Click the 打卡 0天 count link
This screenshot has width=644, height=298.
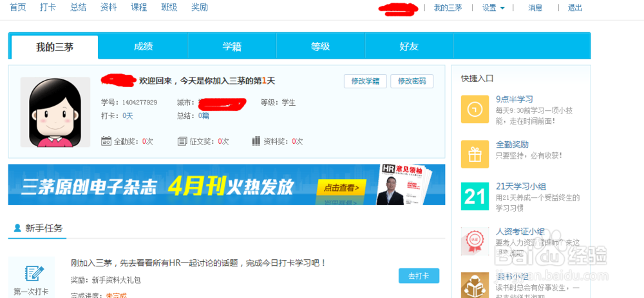click(x=128, y=116)
